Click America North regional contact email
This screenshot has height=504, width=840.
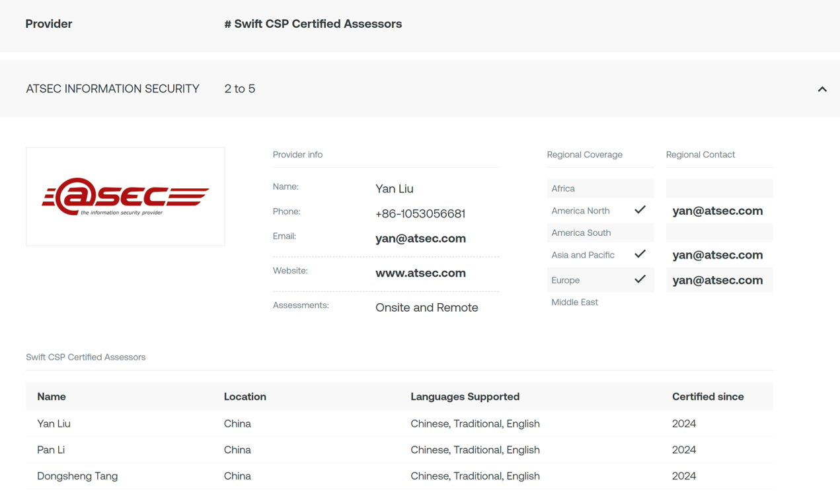[x=717, y=211]
